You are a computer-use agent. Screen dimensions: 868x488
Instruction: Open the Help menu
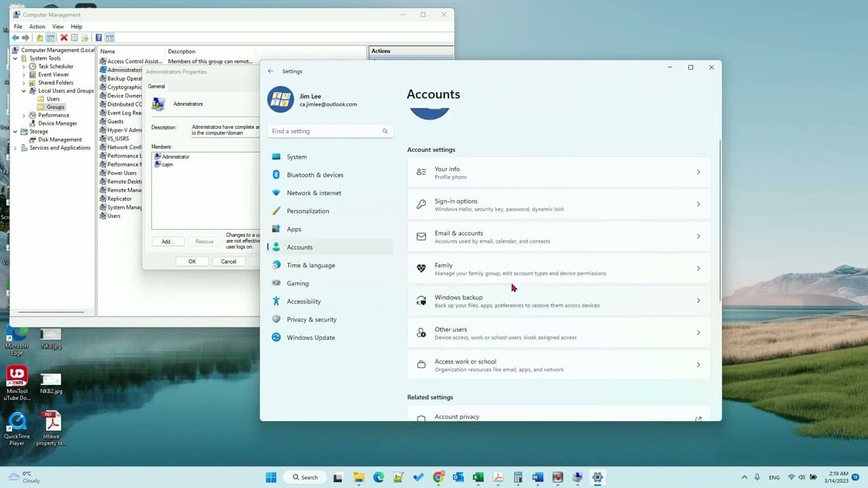(x=77, y=26)
